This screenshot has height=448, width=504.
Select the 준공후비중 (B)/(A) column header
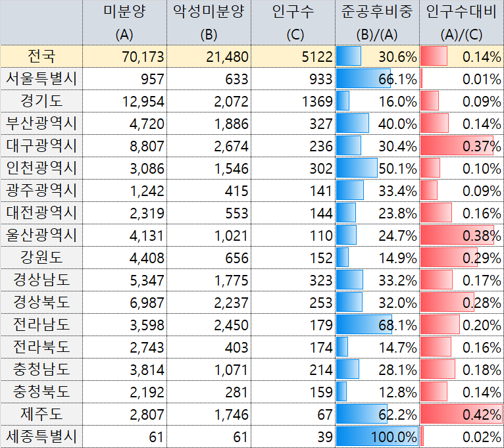coord(378,22)
